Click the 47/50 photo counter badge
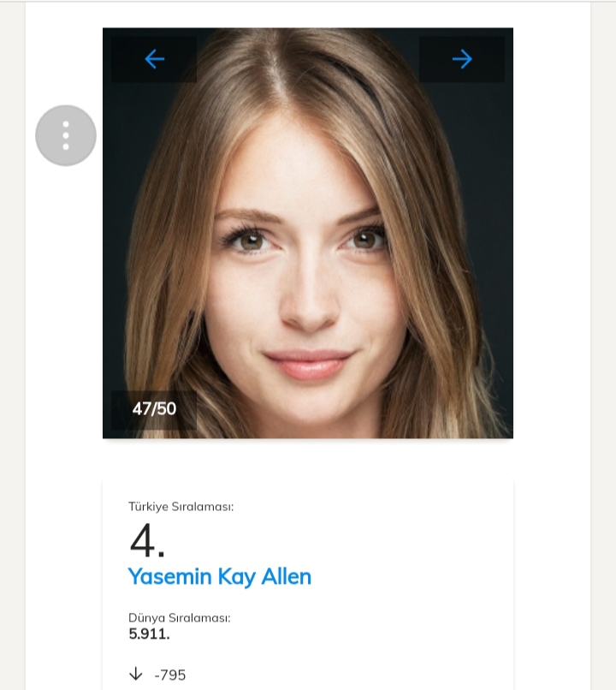The image size is (616, 690). 154,409
